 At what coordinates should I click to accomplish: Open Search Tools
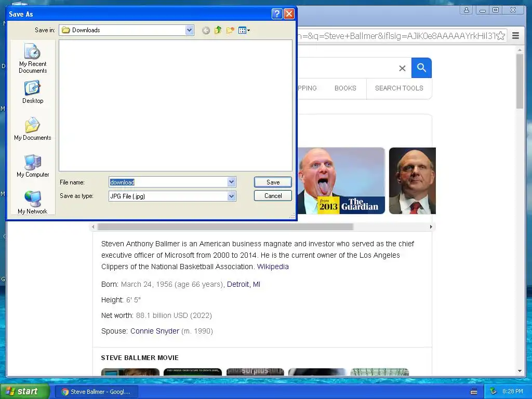(x=399, y=88)
